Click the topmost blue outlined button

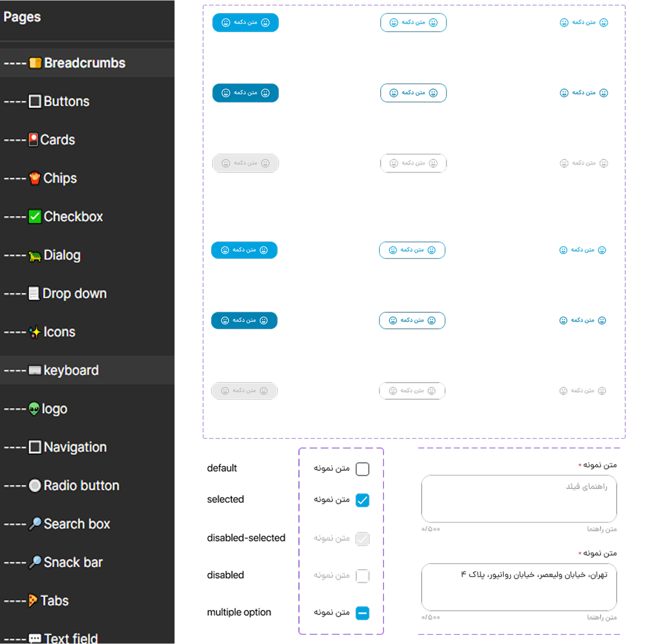[x=413, y=23]
